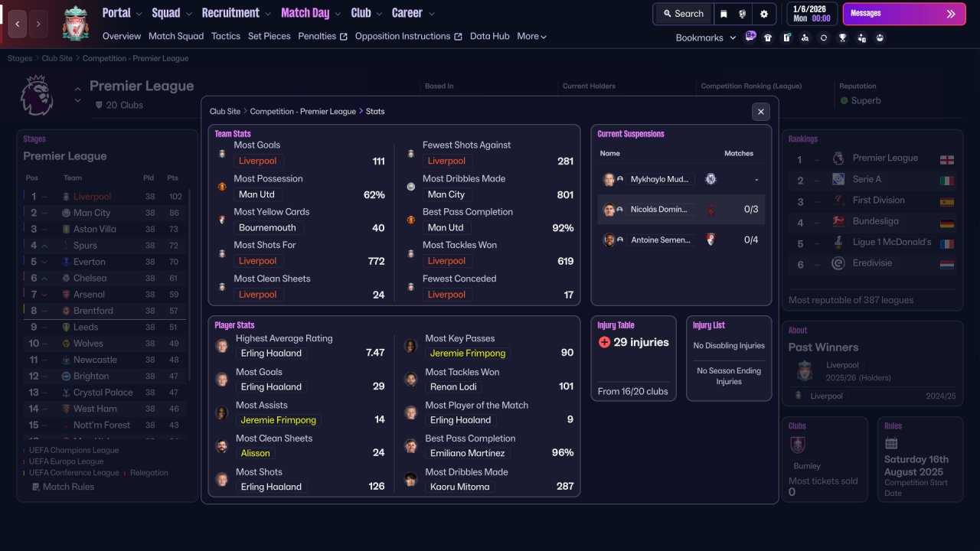Open the Tactics tab
Screen dimensions: 980x551
pyautogui.click(x=226, y=36)
